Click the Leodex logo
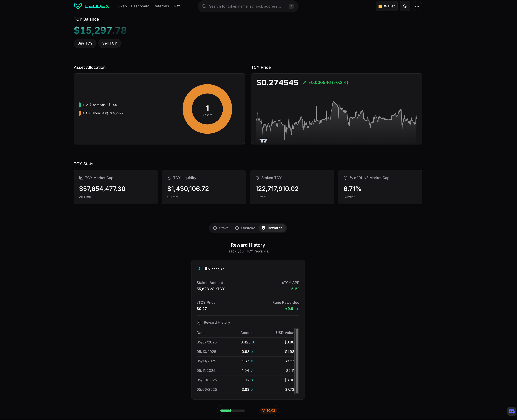Screen dimensions: 517x420 click(x=91, y=6)
